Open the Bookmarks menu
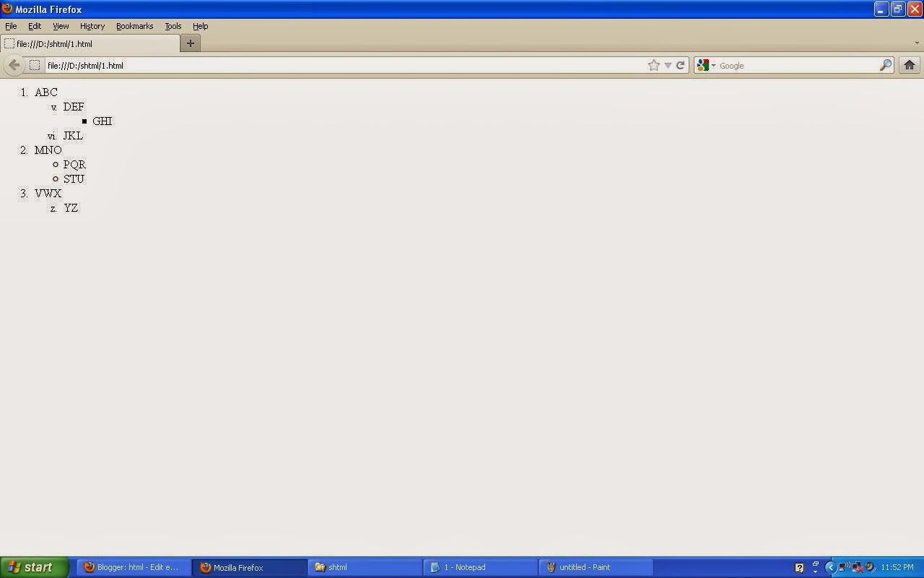Image resolution: width=924 pixels, height=578 pixels. (134, 26)
